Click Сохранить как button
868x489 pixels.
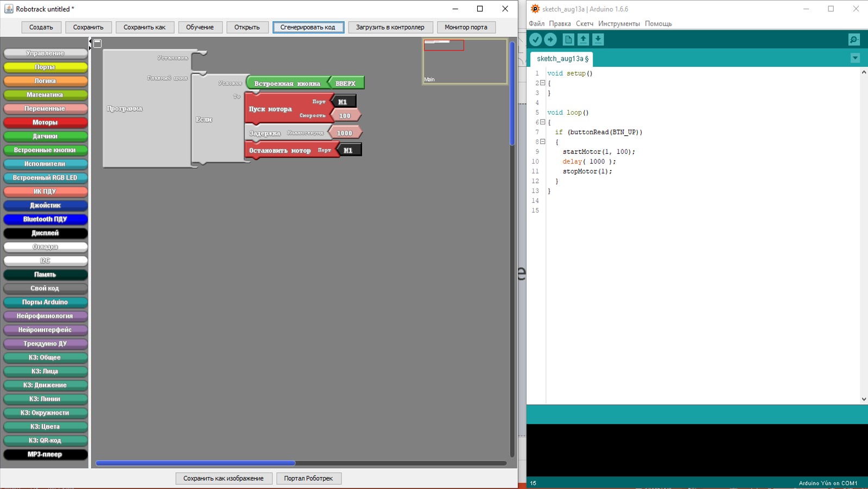[144, 27]
